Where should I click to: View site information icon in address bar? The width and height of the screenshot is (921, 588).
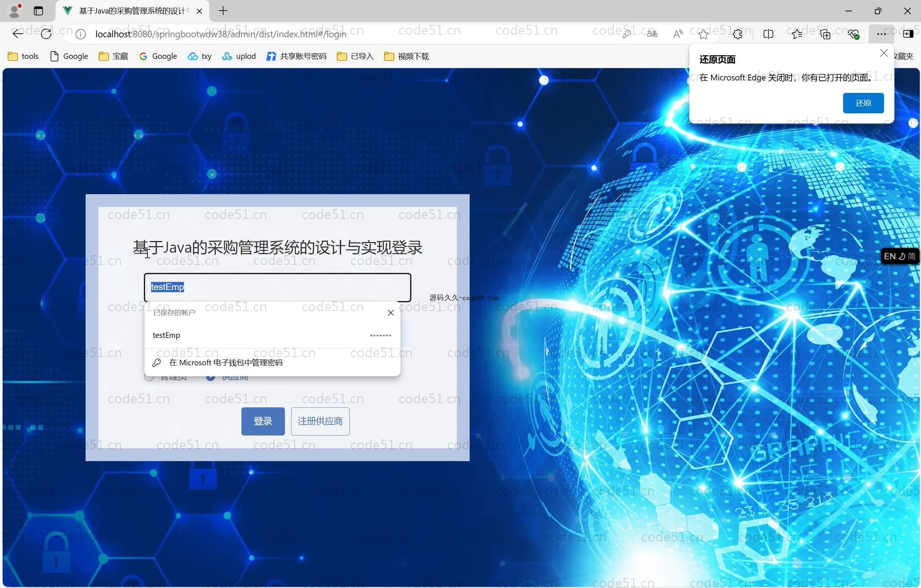pos(80,34)
